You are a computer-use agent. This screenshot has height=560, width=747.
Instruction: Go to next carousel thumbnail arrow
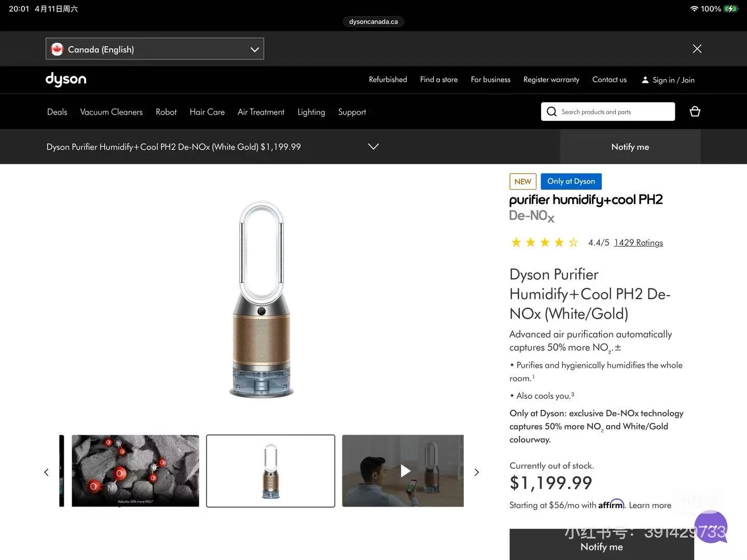(477, 472)
